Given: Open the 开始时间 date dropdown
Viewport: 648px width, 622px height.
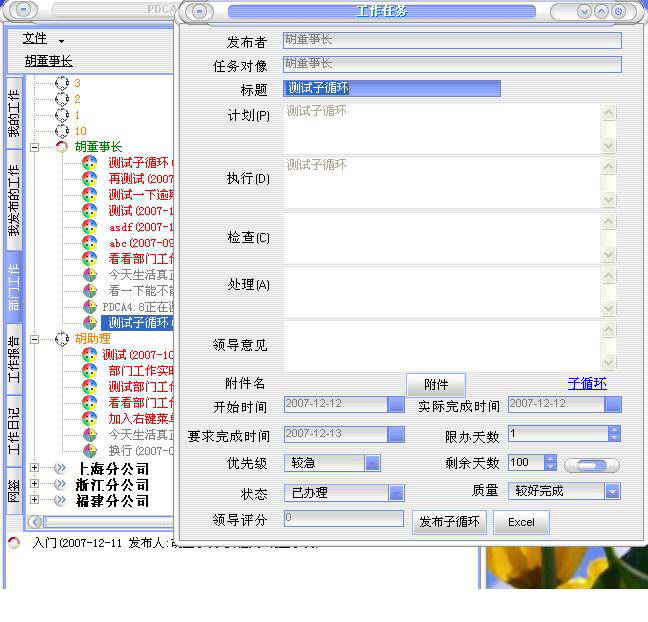Looking at the screenshot, I should [x=396, y=404].
